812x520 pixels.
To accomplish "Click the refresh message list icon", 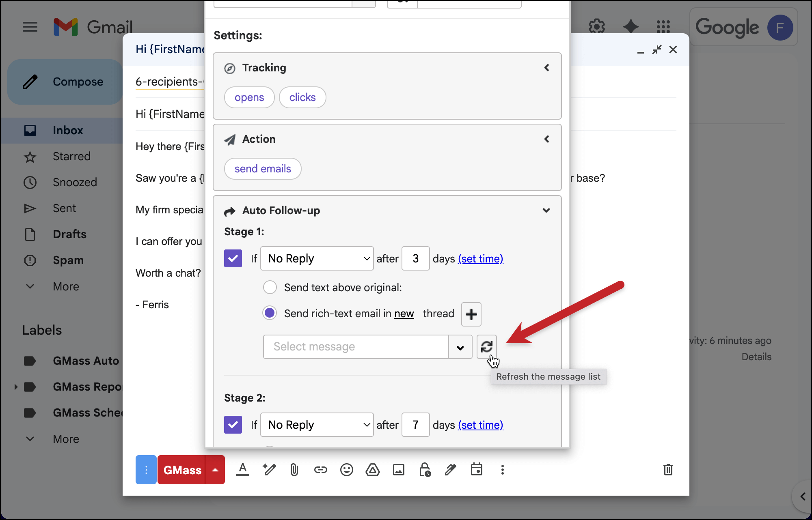I will [486, 347].
